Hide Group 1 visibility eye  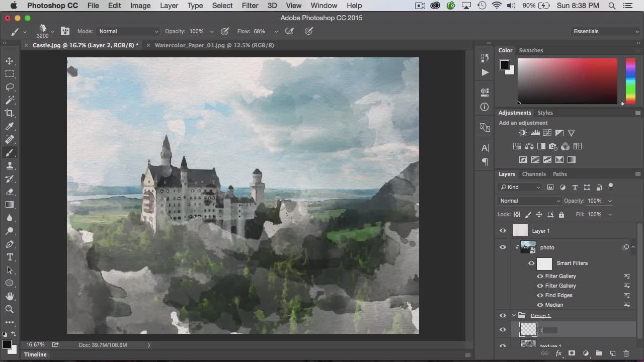coord(503,316)
